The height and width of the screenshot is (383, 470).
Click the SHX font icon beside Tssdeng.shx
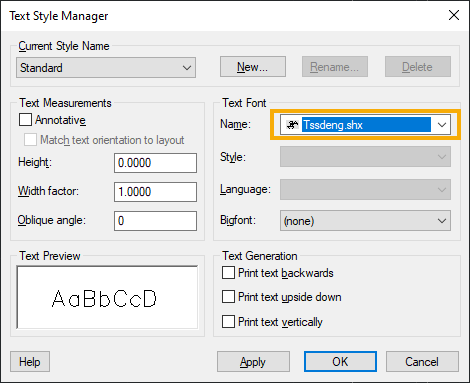(292, 125)
